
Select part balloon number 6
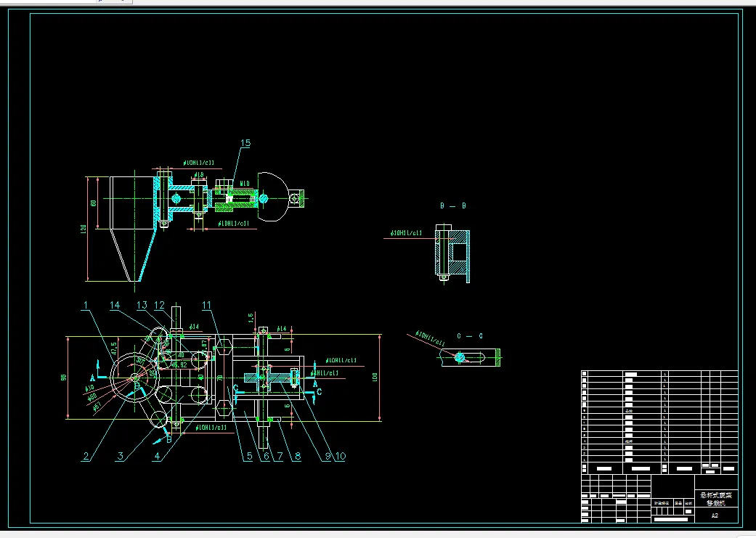click(266, 456)
